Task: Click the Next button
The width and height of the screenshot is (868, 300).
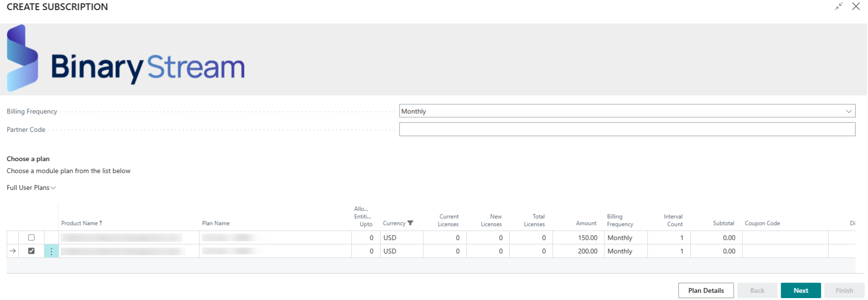Action: [x=801, y=290]
